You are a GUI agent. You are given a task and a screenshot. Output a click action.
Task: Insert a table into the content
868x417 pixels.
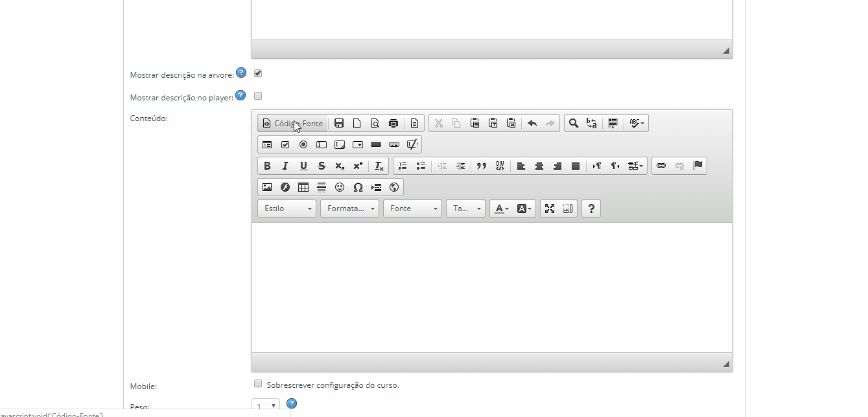click(x=303, y=187)
